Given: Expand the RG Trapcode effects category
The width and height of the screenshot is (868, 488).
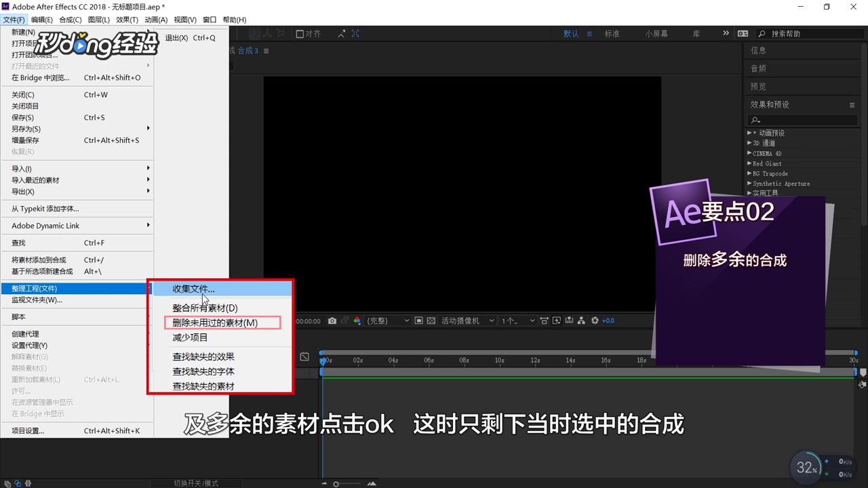Looking at the screenshot, I should (749, 174).
